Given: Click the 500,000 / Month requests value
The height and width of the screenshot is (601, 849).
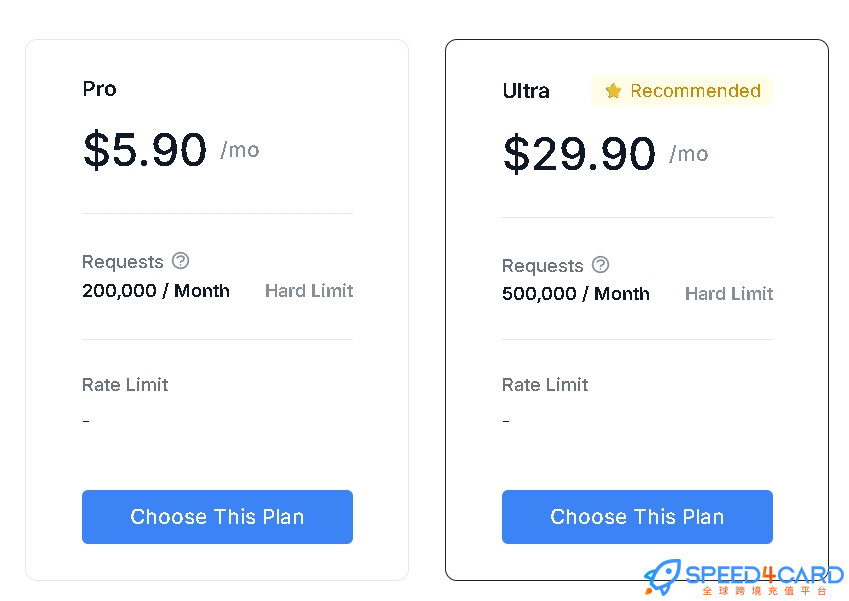Looking at the screenshot, I should [x=576, y=293].
